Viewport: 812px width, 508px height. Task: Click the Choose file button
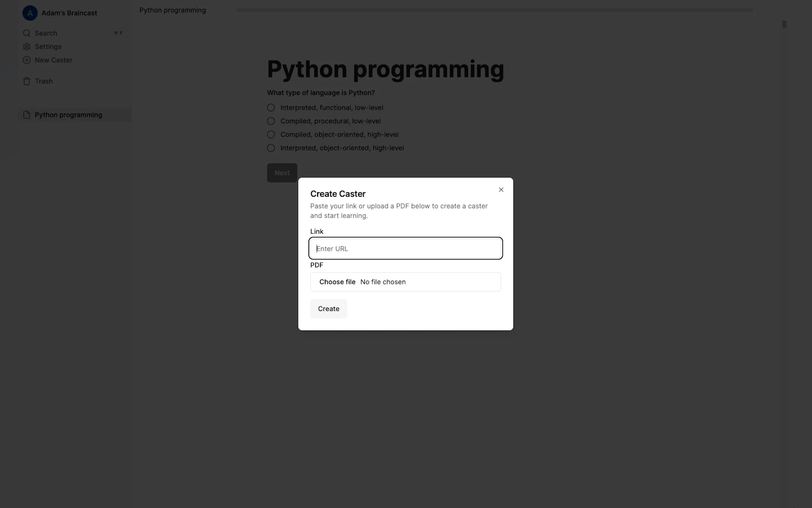click(x=337, y=282)
